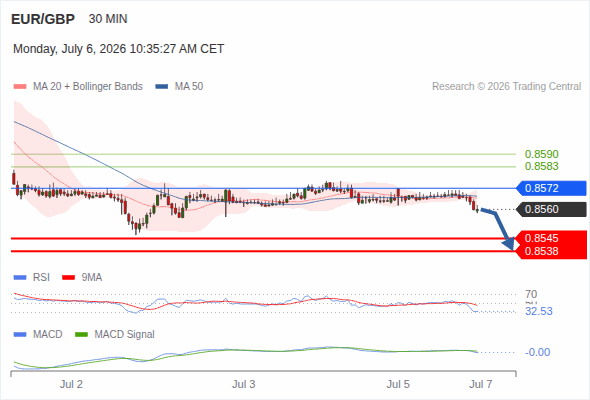The image size is (590, 400).
Task: Click the MA 50 legend label
Action: (189, 87)
